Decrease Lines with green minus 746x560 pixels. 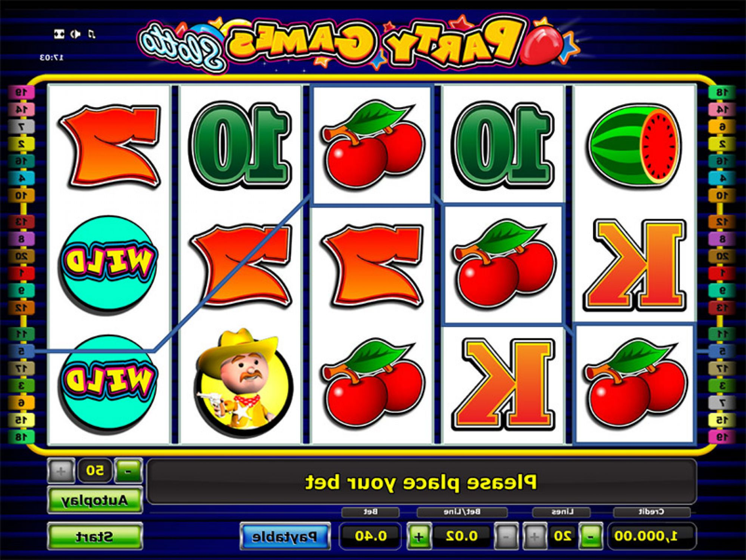pos(590,536)
